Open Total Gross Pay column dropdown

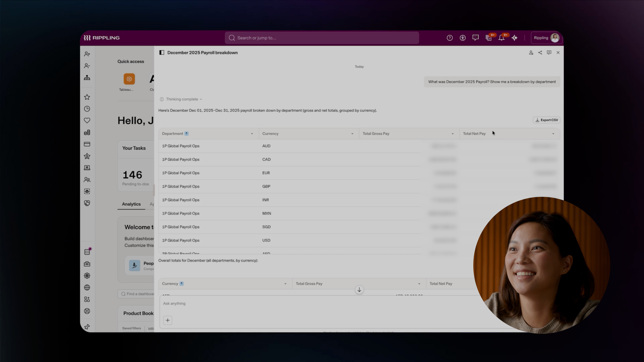click(x=452, y=134)
